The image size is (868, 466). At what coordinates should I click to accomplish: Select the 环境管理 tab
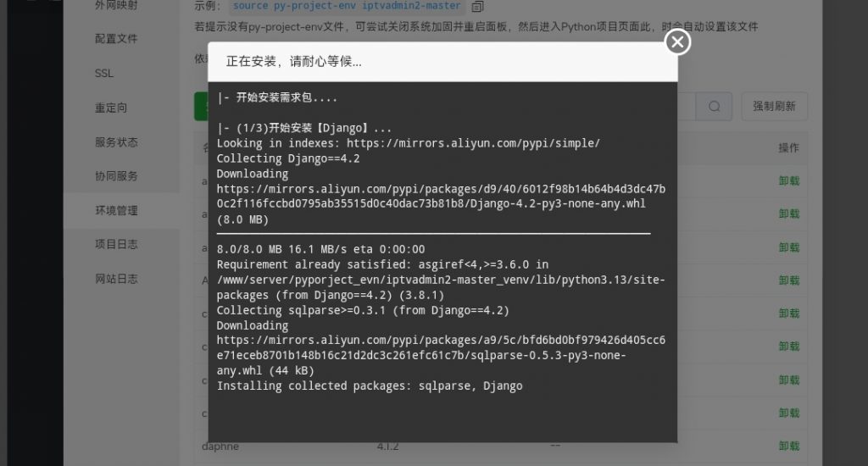(116, 210)
